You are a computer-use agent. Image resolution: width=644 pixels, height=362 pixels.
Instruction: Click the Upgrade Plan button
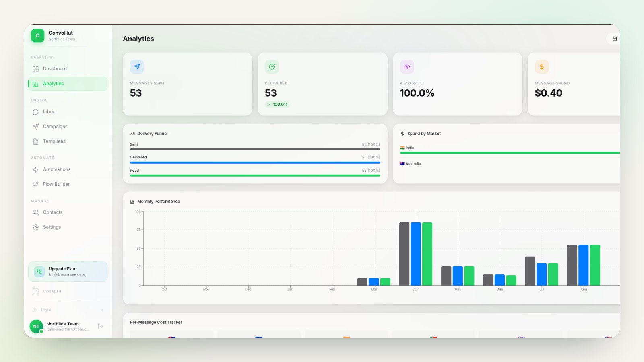pyautogui.click(x=68, y=271)
